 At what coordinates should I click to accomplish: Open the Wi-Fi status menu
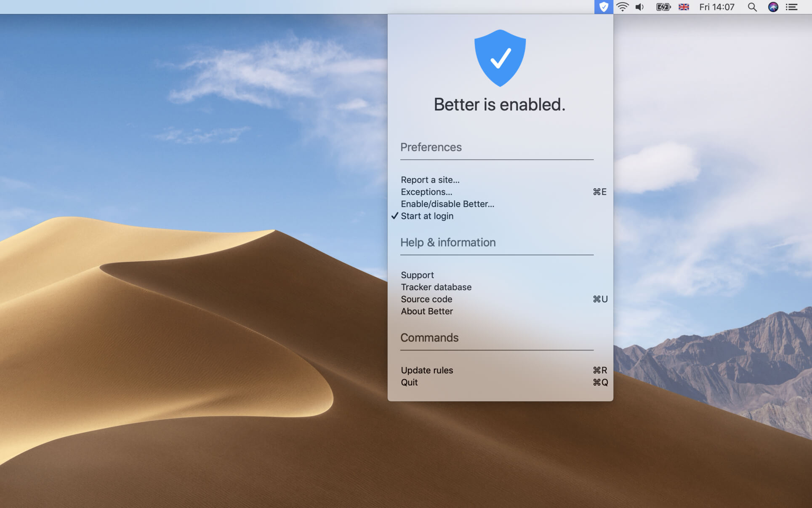622,7
